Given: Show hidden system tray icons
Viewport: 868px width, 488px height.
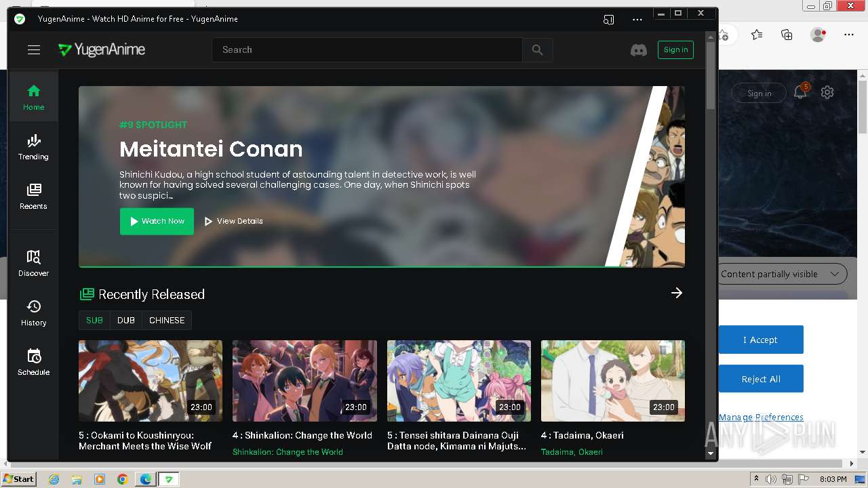Looking at the screenshot, I should (756, 479).
